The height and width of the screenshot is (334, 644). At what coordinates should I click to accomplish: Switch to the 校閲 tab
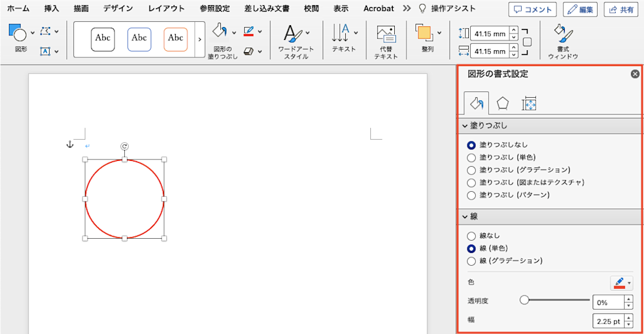(x=311, y=8)
